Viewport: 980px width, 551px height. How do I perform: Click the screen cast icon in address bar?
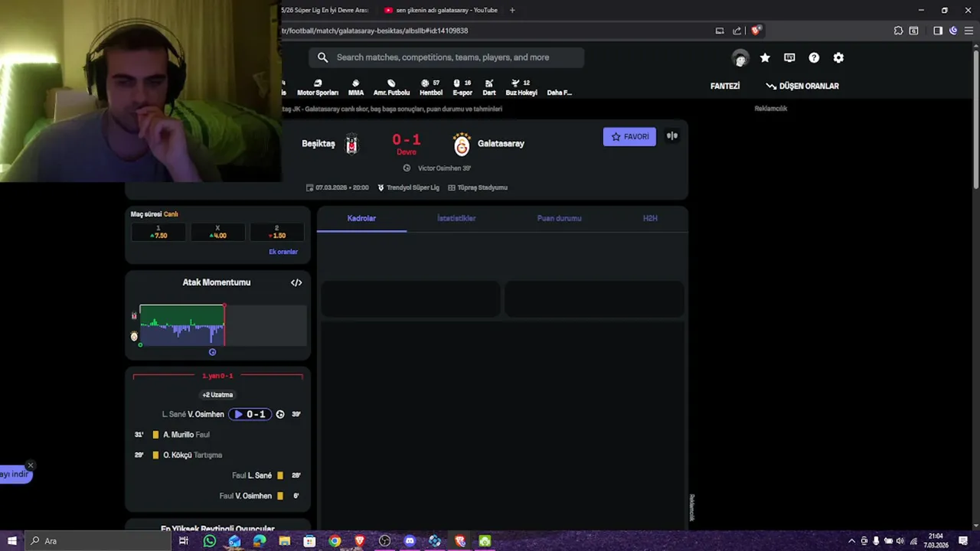point(719,31)
